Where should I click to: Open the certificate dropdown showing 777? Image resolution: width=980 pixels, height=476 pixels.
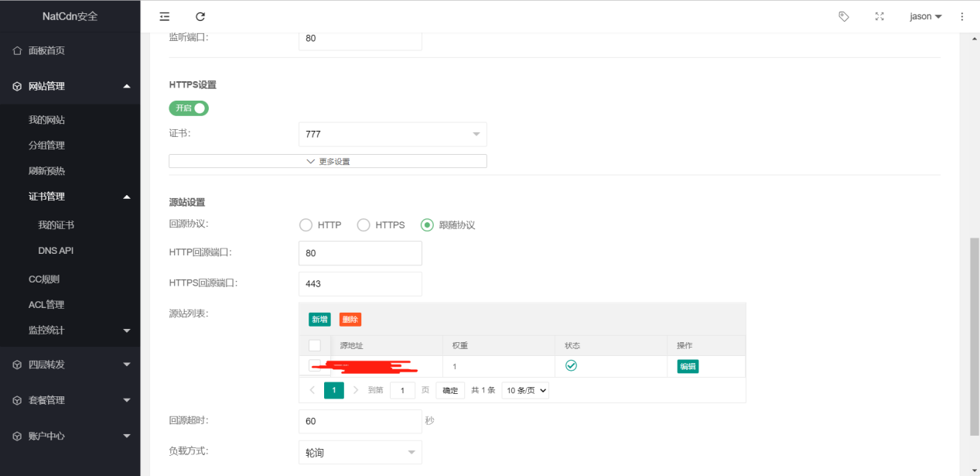pyautogui.click(x=392, y=134)
